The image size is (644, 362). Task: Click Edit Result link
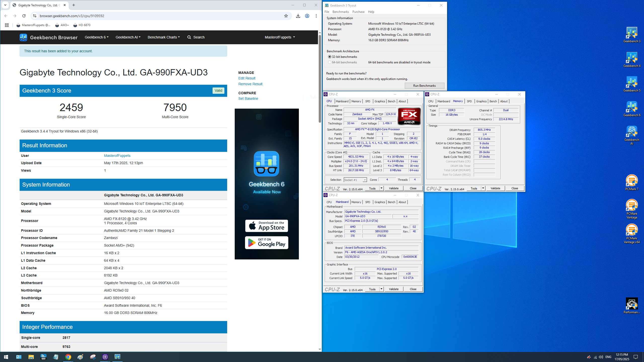click(x=247, y=78)
